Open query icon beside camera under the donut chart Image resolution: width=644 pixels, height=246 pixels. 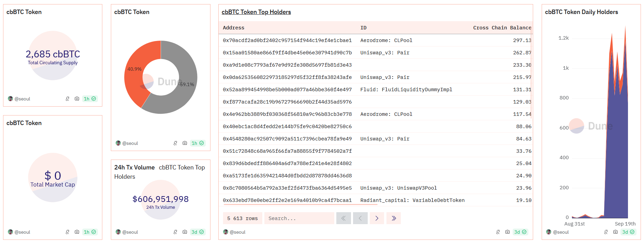point(175,143)
